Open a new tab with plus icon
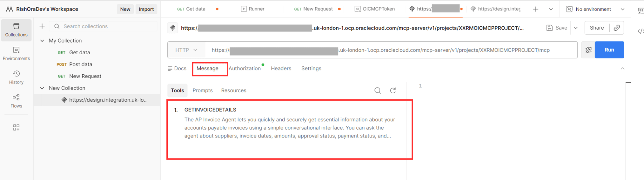644x180 pixels. pyautogui.click(x=536, y=9)
